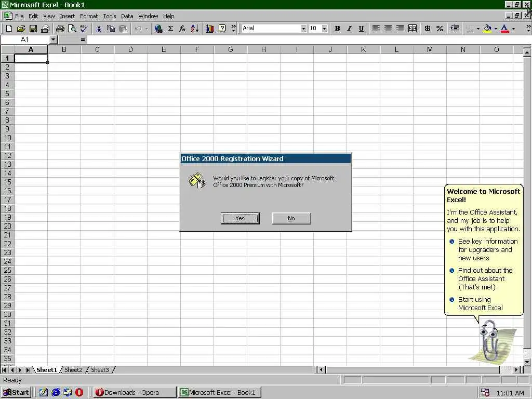Expand the Borders dropdown arrow

click(x=478, y=29)
